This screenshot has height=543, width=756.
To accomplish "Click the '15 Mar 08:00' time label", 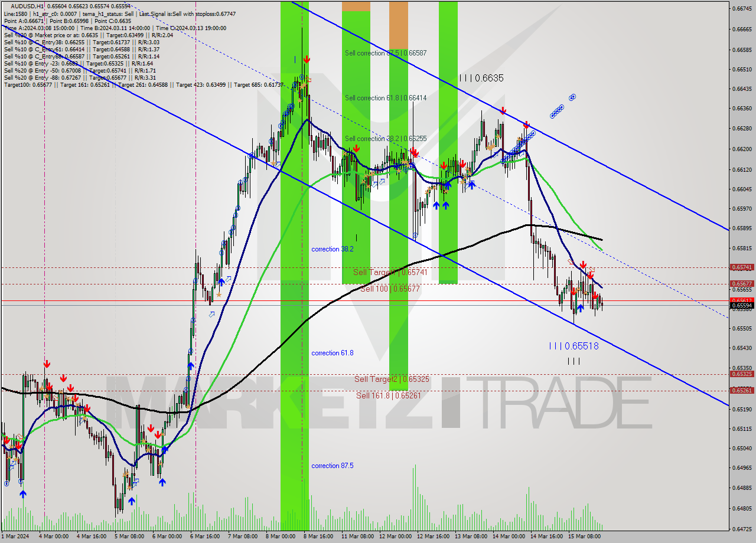I will 585,537.
